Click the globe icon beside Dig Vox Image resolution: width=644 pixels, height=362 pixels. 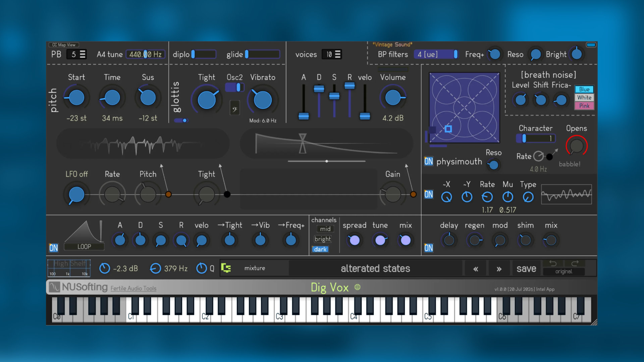tap(358, 287)
